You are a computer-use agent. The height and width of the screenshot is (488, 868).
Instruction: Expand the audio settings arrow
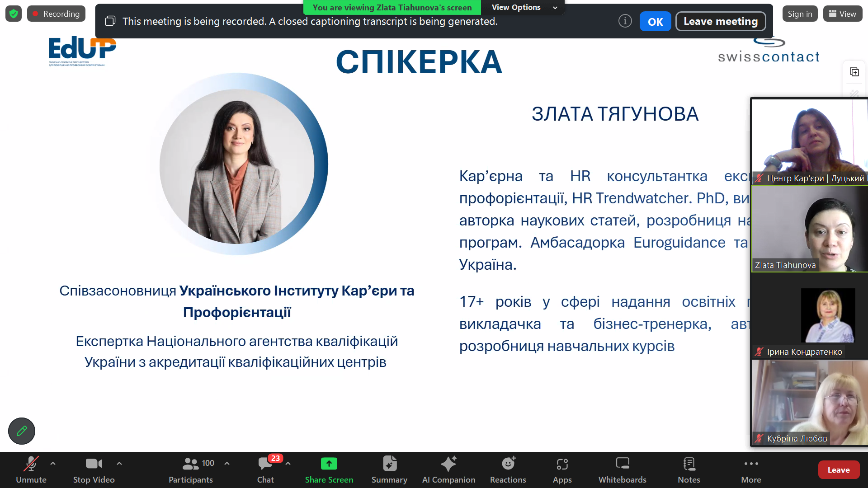pos(53,463)
